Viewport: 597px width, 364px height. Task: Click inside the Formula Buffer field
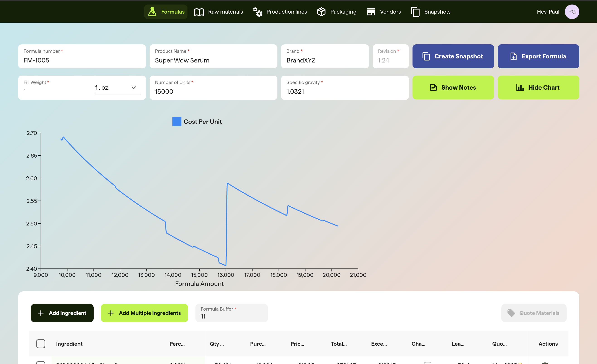click(231, 316)
